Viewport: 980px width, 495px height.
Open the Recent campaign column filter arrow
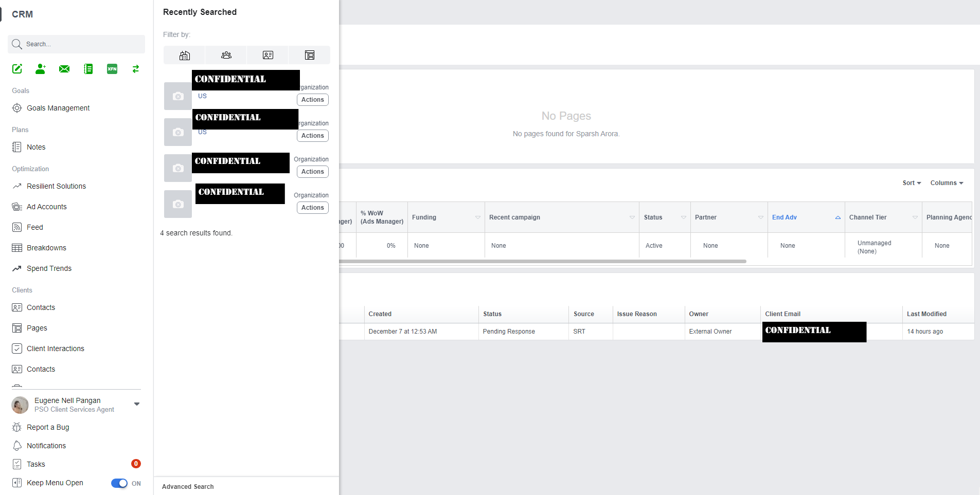click(x=632, y=217)
